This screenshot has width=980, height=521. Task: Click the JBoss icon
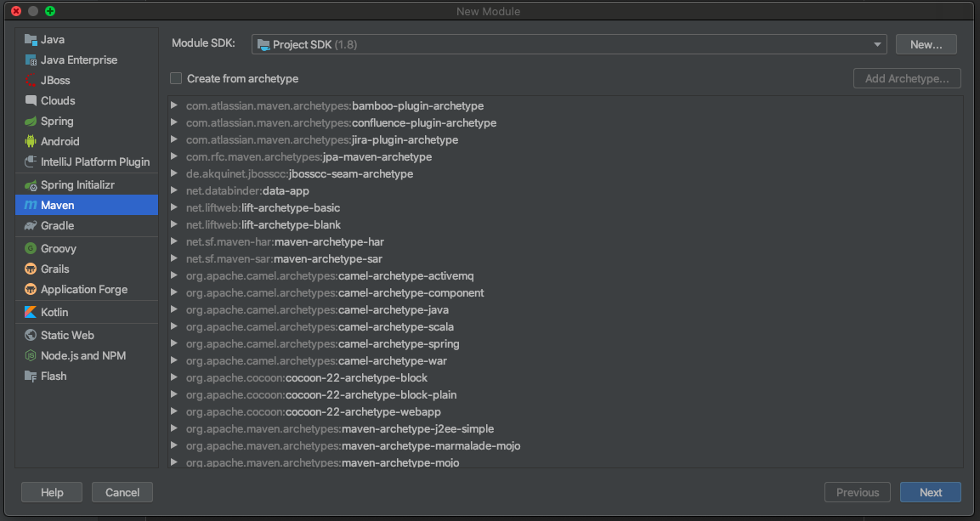(30, 81)
